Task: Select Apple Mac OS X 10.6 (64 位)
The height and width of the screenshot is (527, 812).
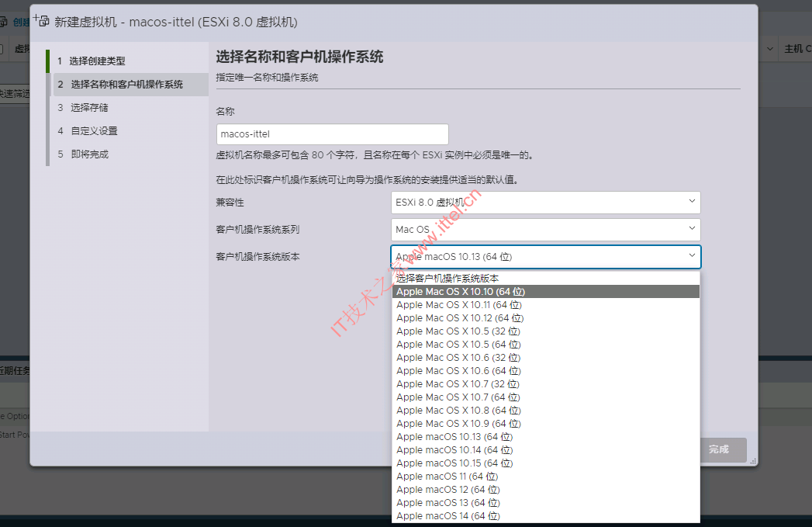Action: point(545,371)
